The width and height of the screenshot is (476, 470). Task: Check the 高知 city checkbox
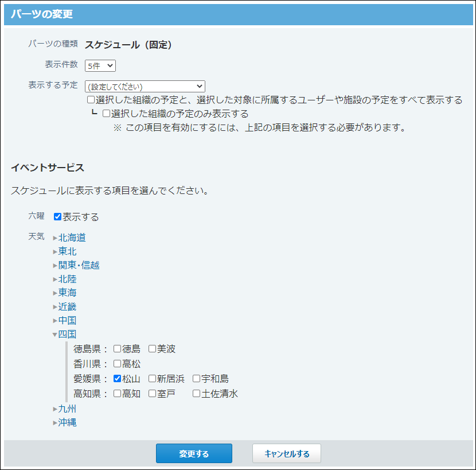[117, 394]
